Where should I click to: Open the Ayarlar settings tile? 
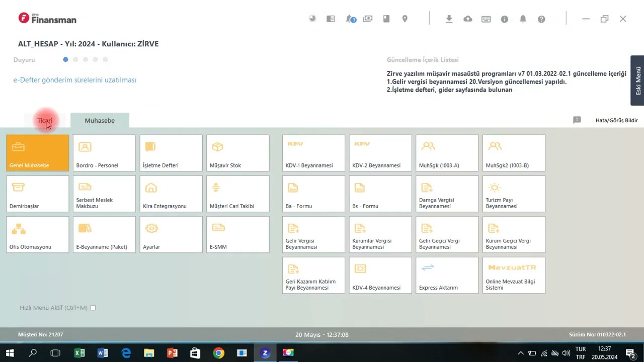[x=171, y=234]
